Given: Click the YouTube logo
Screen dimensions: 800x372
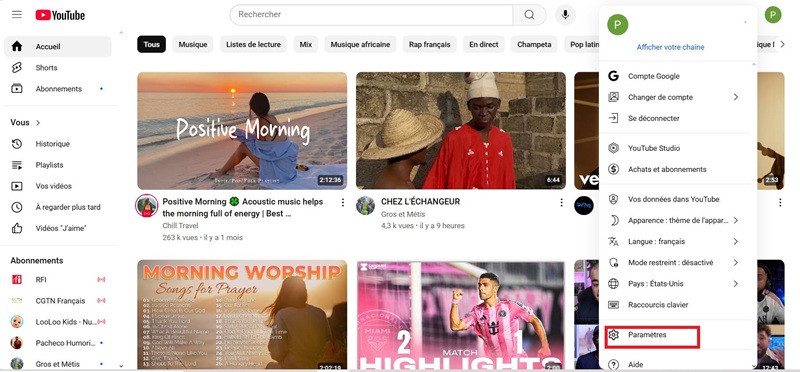Looking at the screenshot, I should pyautogui.click(x=60, y=15).
